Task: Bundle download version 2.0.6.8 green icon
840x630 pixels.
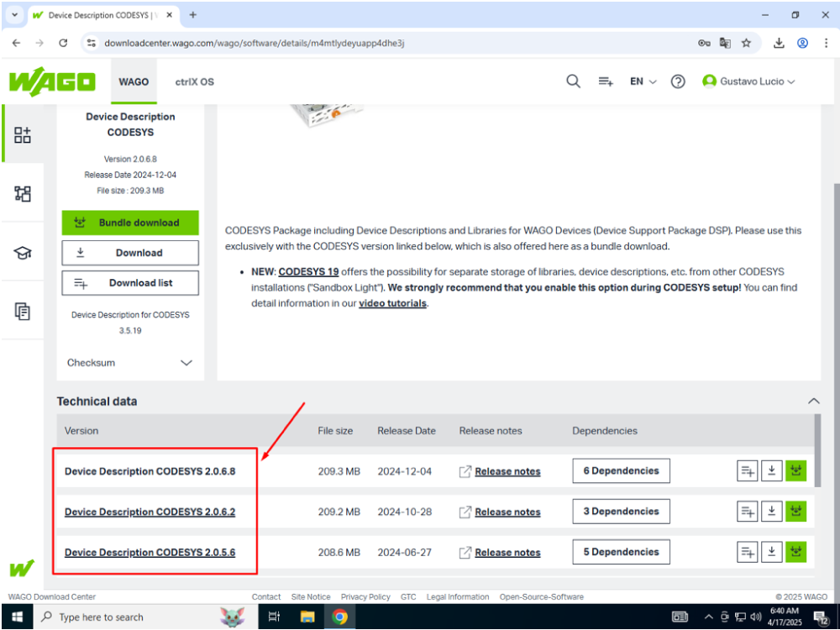Action: (x=796, y=471)
